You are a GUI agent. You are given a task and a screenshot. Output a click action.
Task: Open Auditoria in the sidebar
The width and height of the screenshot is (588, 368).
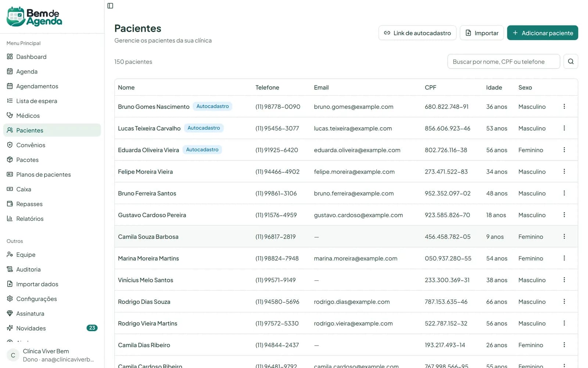[52, 269]
